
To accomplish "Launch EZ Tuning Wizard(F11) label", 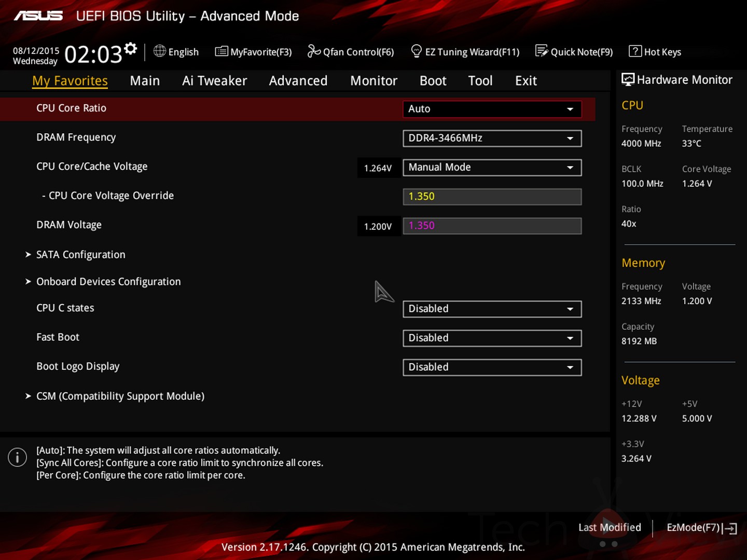I will pyautogui.click(x=472, y=52).
